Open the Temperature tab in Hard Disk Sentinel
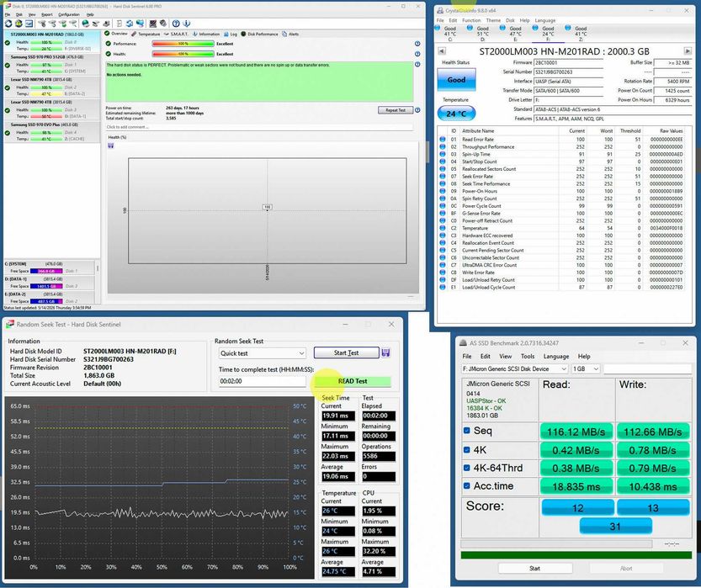Screen dimensions: 701x588 point(146,34)
